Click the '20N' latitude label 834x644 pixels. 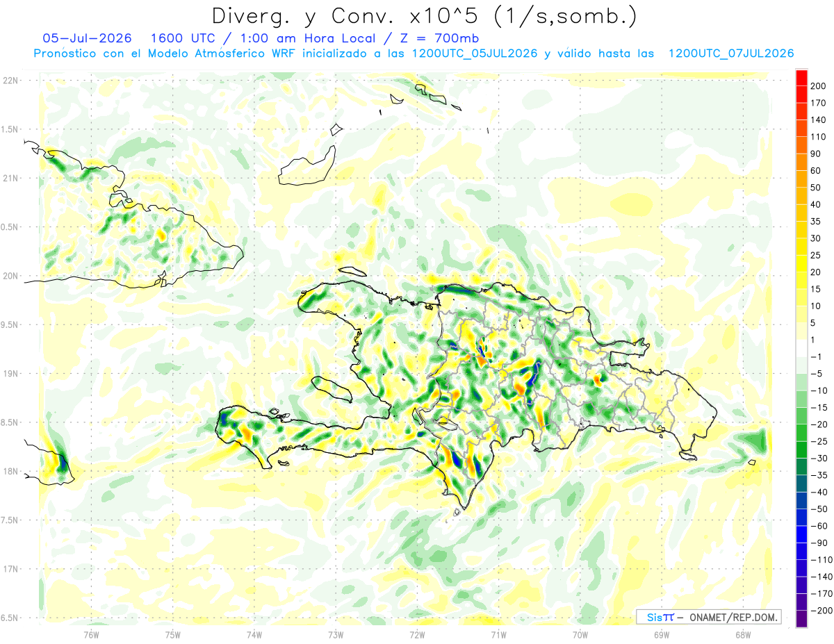[x=10, y=276]
